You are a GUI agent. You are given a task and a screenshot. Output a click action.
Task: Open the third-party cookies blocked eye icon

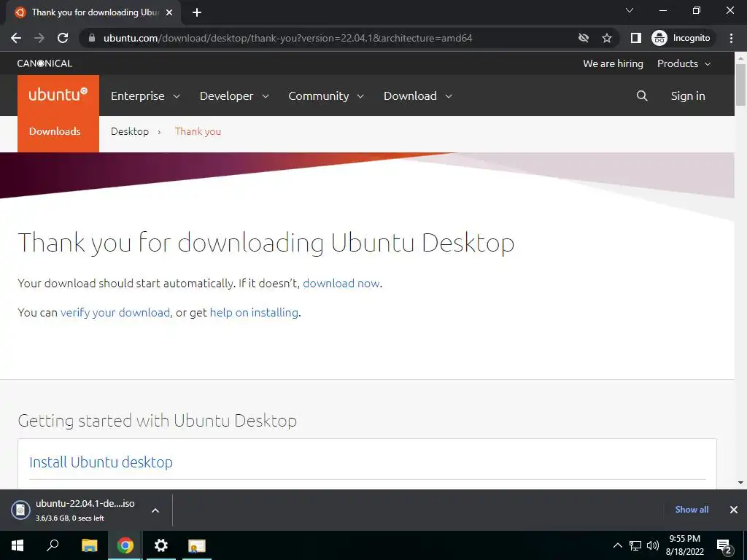583,38
